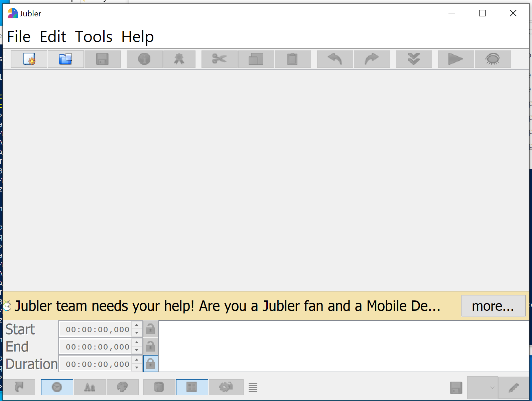The height and width of the screenshot is (401, 532).
Task: Increase Start time with the up arrow
Action: pyautogui.click(x=137, y=325)
